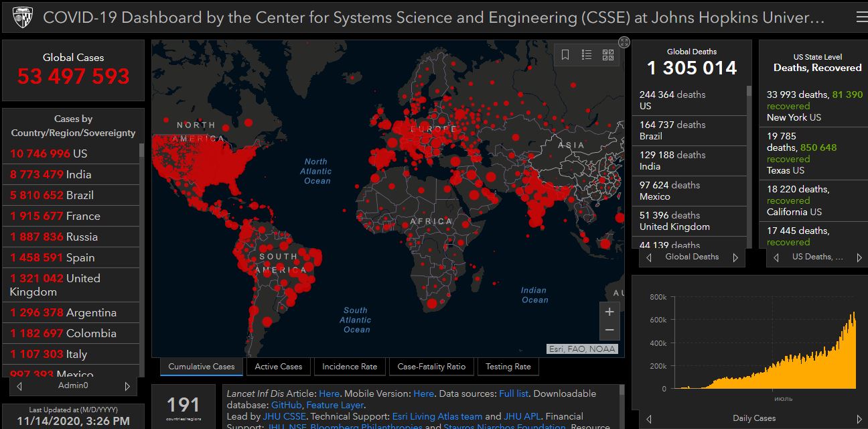Click the bookmarks icon on the map
Screen dimensions: 868x429
click(565, 55)
